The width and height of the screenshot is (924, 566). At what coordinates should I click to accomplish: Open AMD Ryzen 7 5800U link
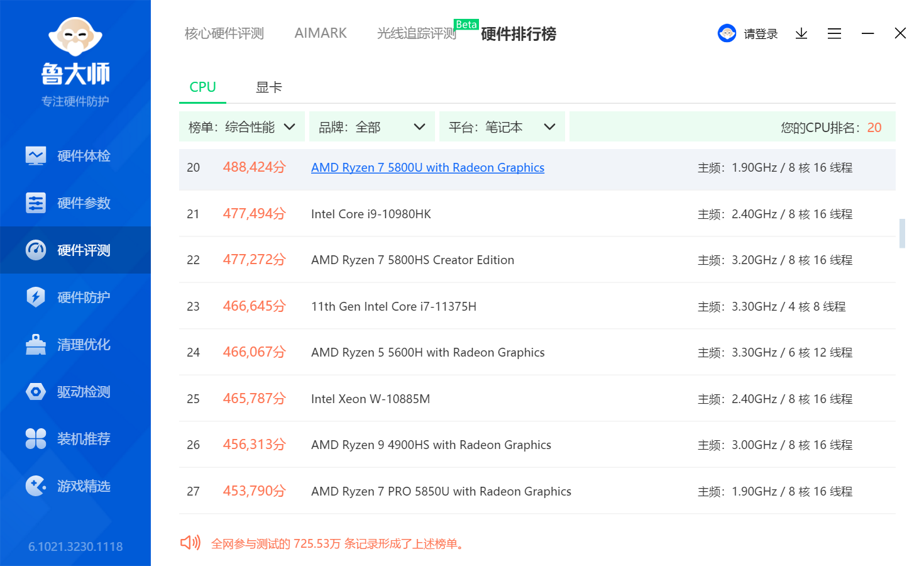[427, 168]
